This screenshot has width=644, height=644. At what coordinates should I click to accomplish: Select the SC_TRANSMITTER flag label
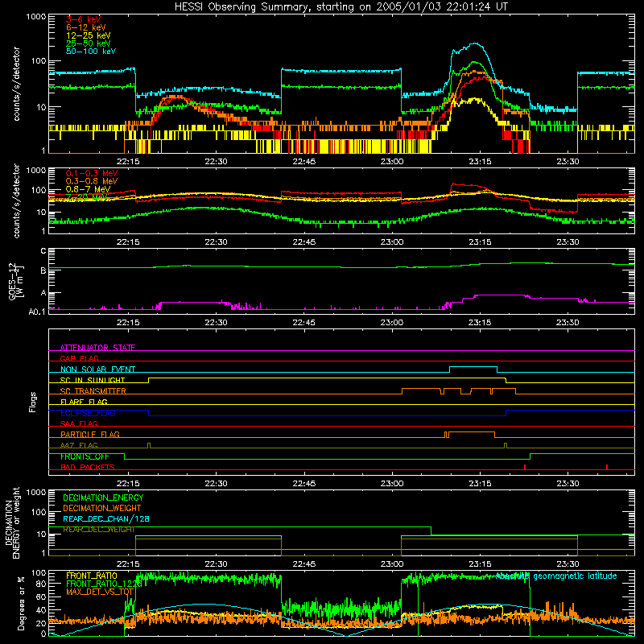coord(93,391)
